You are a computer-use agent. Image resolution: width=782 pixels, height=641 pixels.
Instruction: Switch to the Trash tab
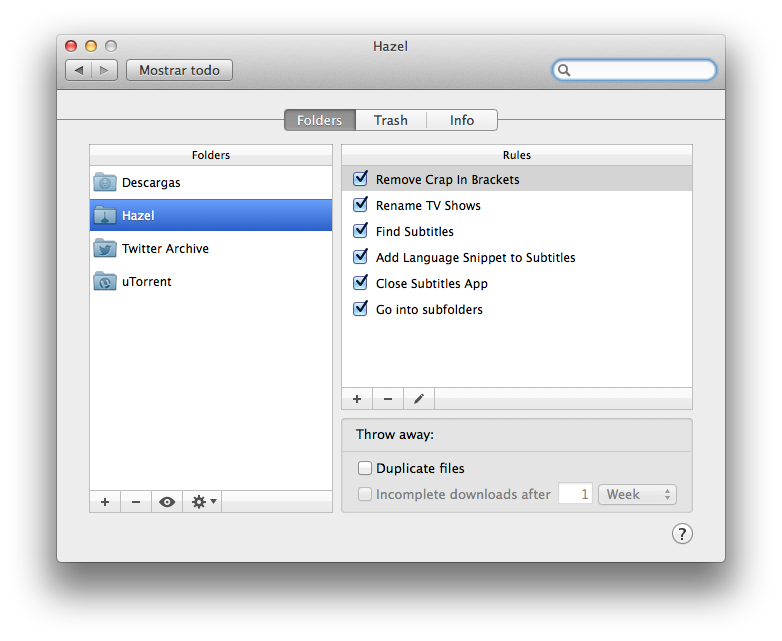pos(391,120)
